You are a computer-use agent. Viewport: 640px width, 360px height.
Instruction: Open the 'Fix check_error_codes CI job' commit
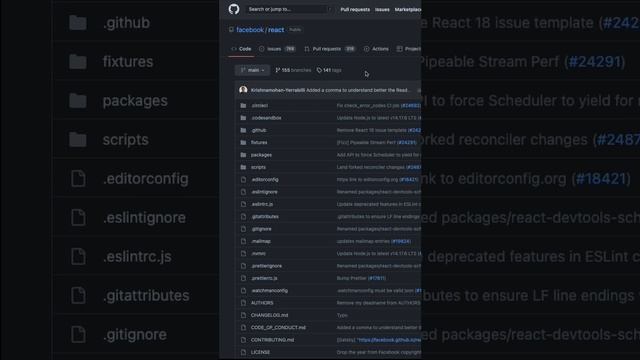pos(368,106)
